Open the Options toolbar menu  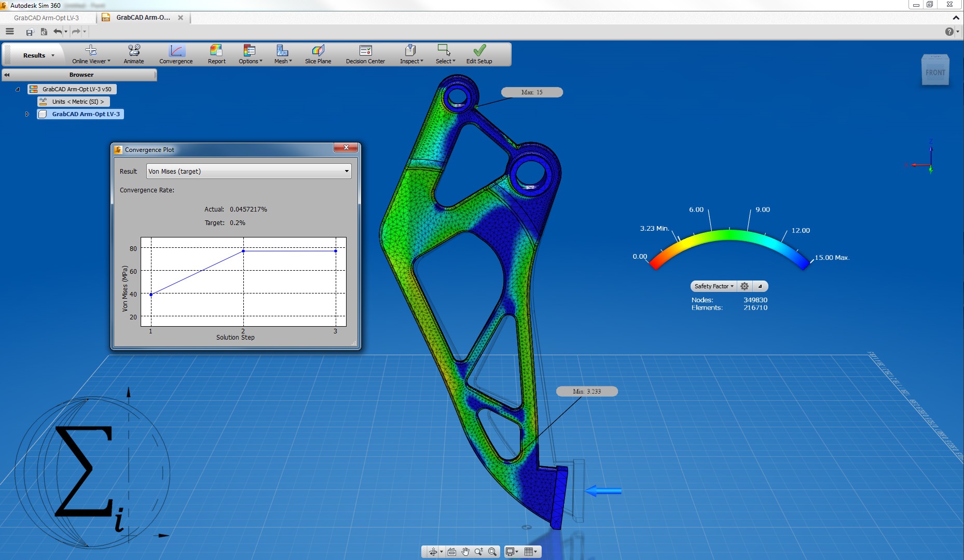click(x=250, y=54)
